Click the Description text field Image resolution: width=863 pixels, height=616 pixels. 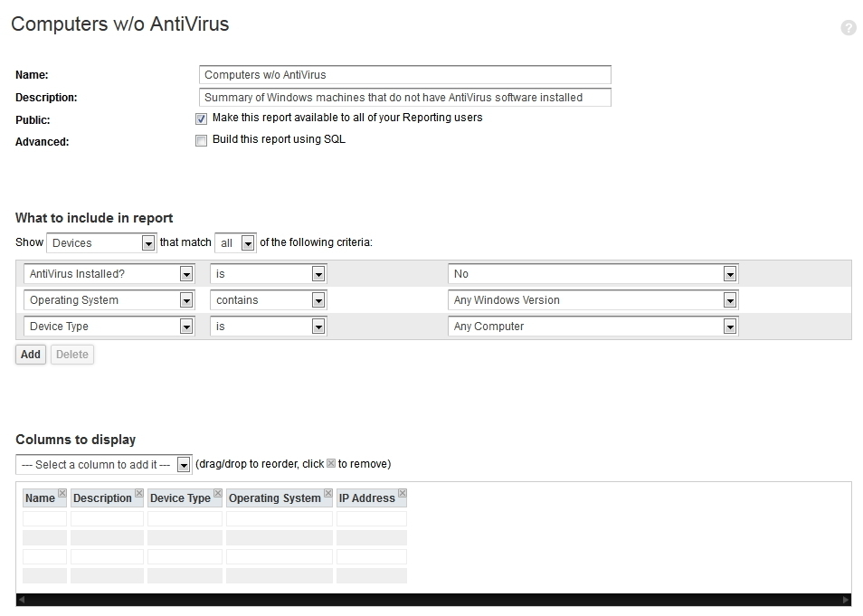(x=404, y=97)
